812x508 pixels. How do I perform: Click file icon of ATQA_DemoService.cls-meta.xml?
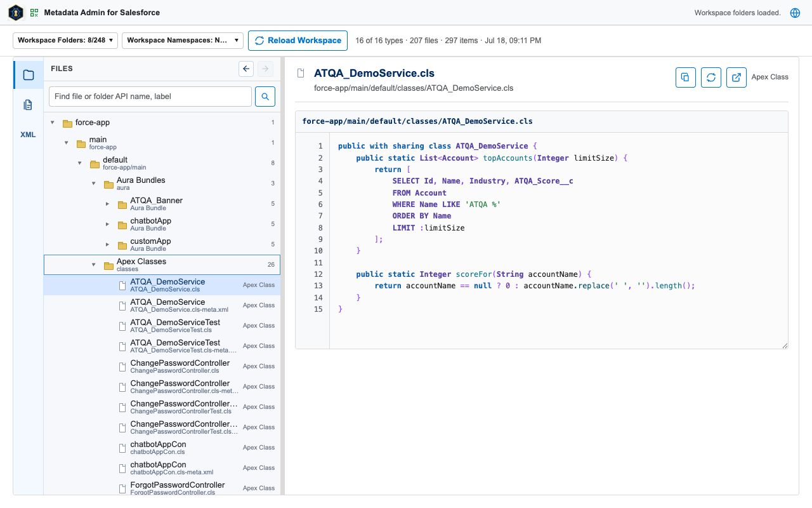[123, 305]
